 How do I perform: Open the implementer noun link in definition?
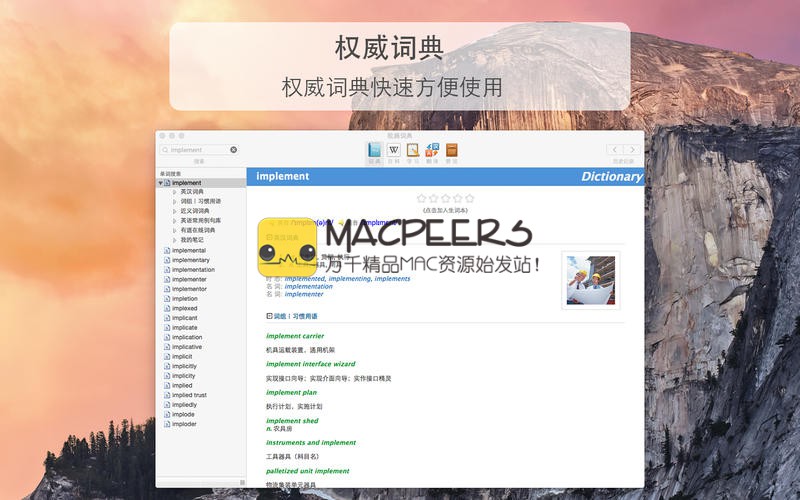click(x=304, y=294)
